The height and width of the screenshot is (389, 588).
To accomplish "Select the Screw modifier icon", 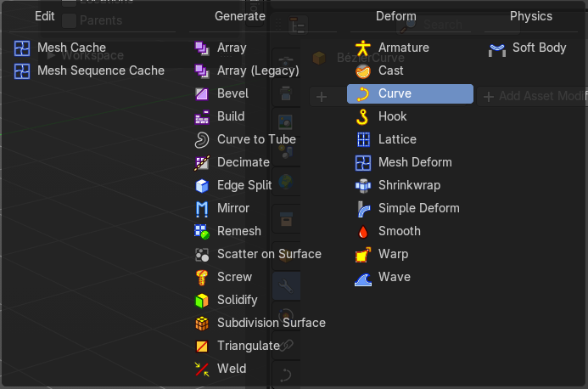I will click(x=202, y=277).
